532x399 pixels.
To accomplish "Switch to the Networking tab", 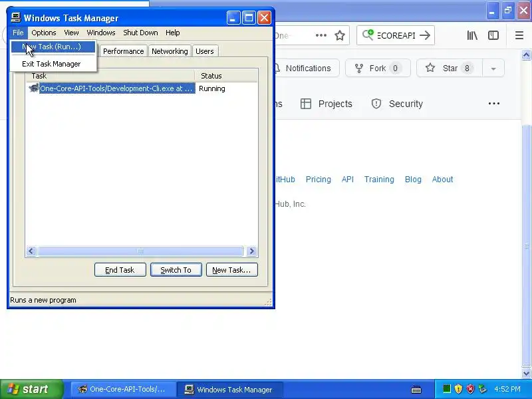I will pyautogui.click(x=170, y=51).
